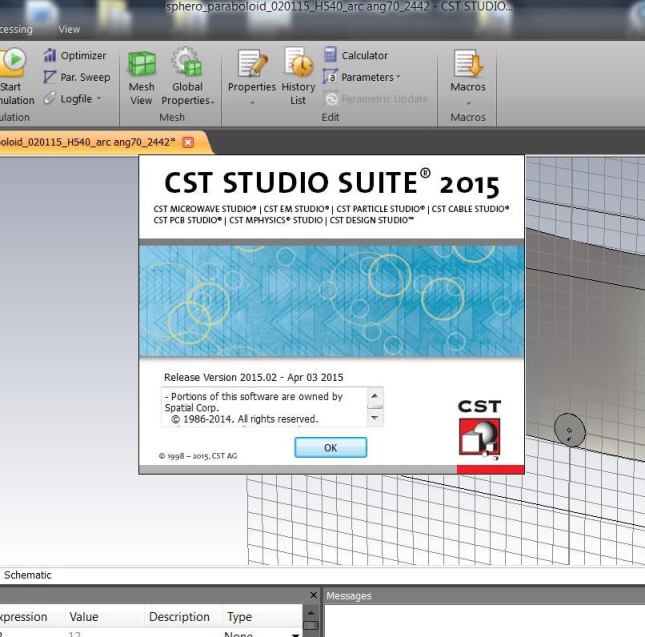Close the parameter list panel
This screenshot has height=637, width=645.
(x=313, y=595)
